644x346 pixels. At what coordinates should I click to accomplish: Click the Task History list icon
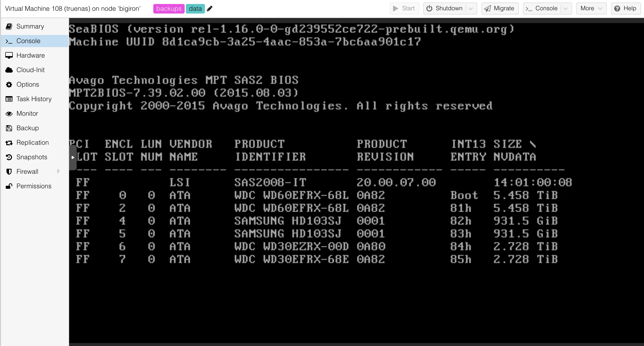tap(9, 99)
